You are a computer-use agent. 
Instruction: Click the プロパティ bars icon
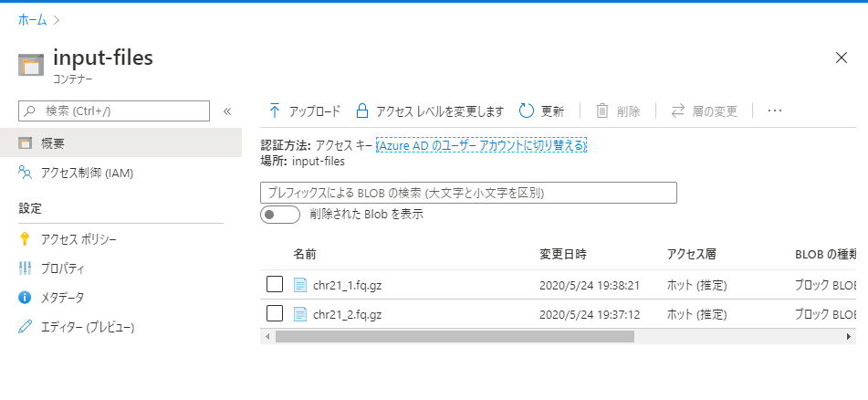point(25,268)
